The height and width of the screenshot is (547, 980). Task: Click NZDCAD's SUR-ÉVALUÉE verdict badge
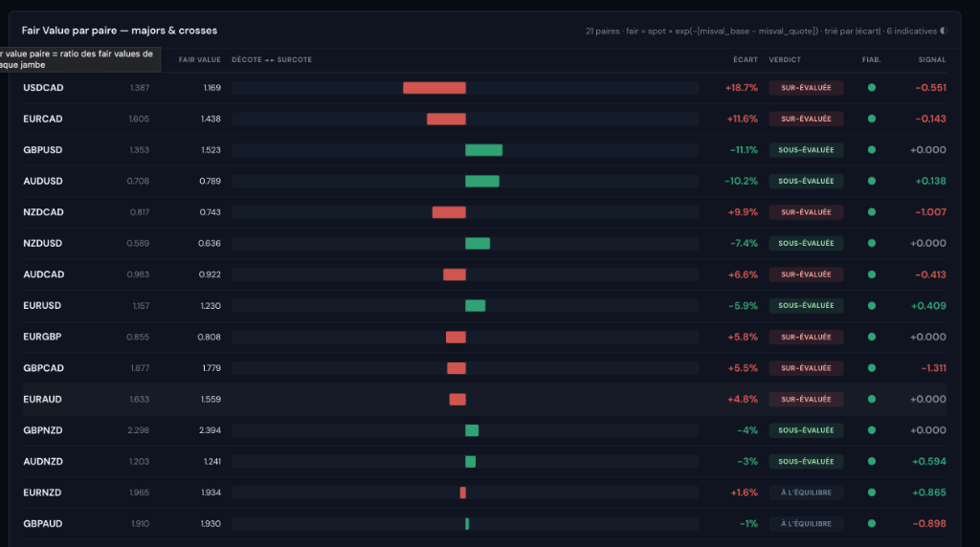pos(806,212)
